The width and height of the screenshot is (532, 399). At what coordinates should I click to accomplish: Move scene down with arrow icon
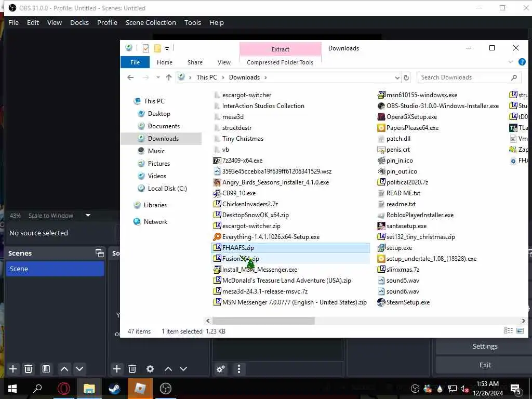(79, 369)
